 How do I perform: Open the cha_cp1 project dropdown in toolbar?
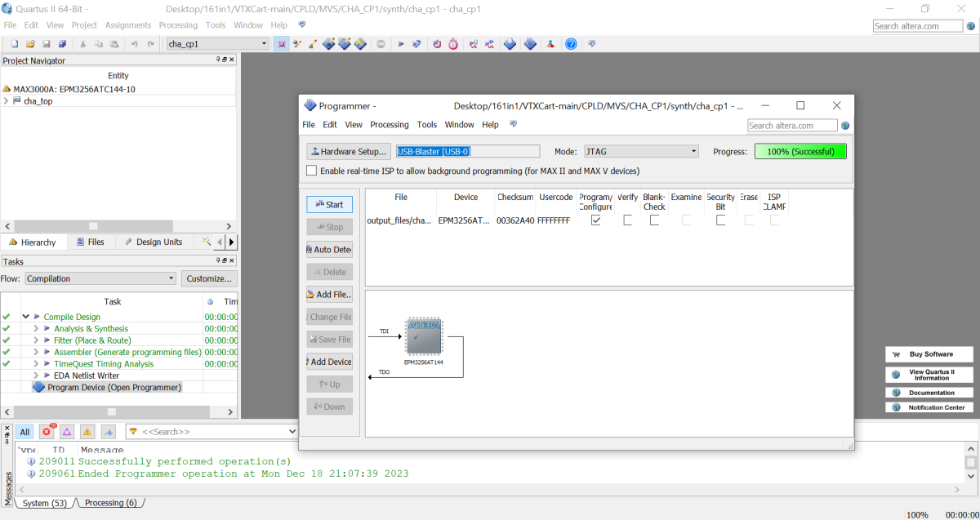coord(217,44)
